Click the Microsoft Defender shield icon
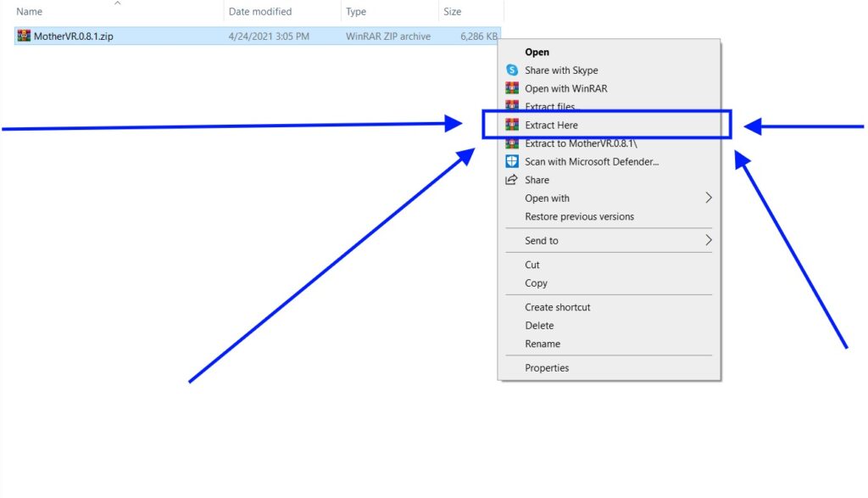Viewport: 868px width, 498px height. tap(512, 162)
